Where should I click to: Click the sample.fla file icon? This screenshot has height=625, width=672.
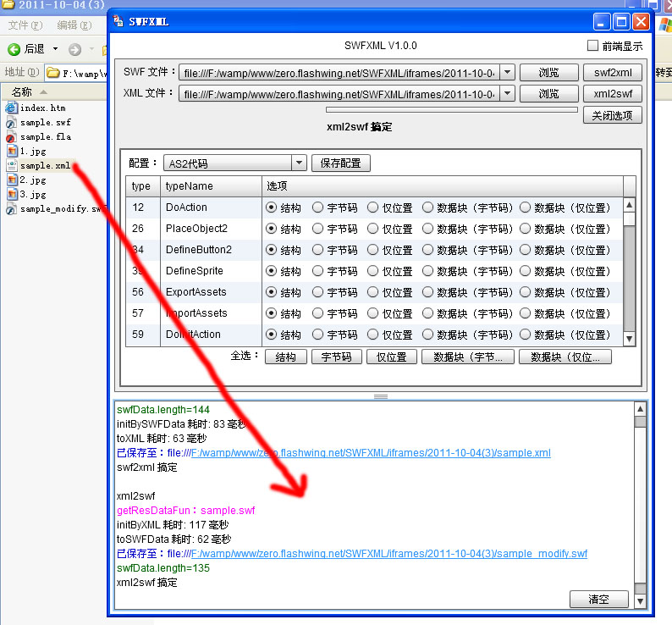pyautogui.click(x=12, y=137)
